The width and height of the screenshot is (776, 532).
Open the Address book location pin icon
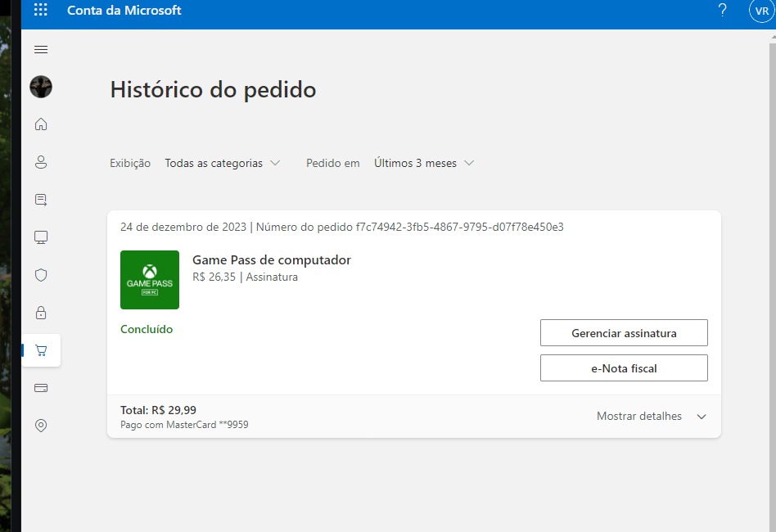41,426
